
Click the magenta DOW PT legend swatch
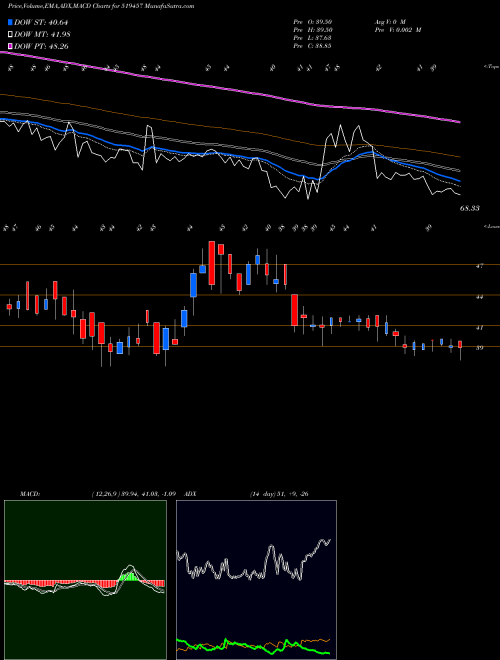(11, 46)
